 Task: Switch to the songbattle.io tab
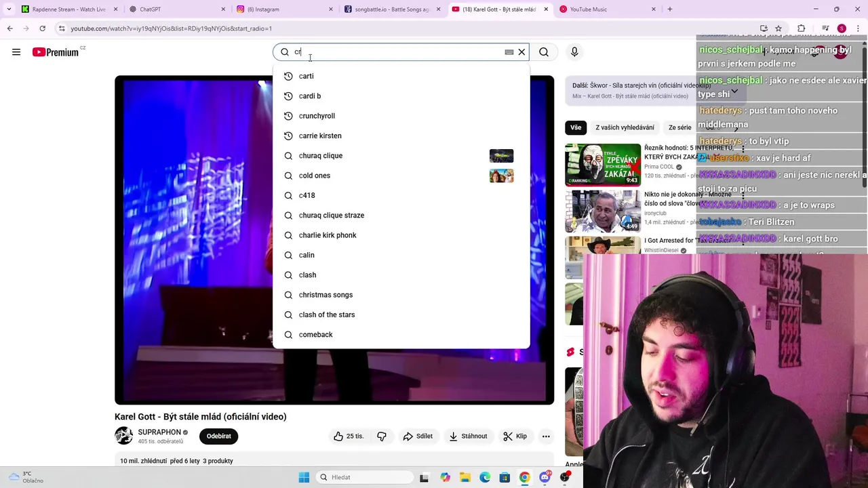pyautogui.click(x=392, y=9)
